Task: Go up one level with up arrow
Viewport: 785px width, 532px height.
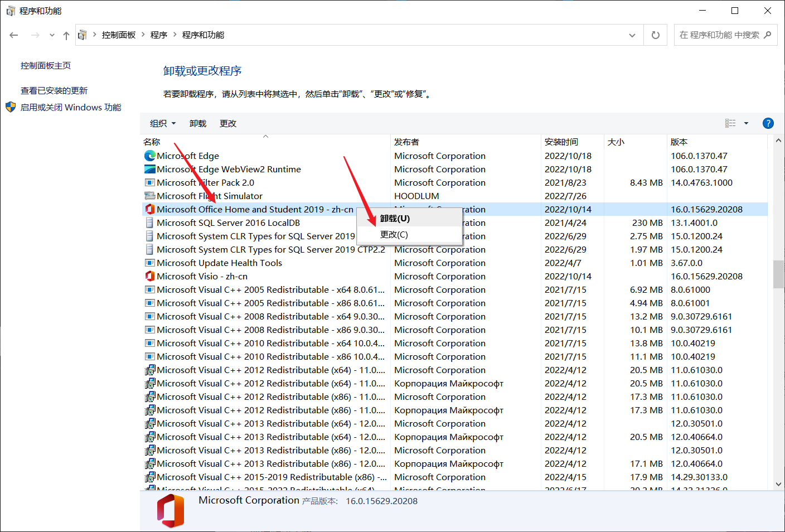Action: click(x=66, y=35)
